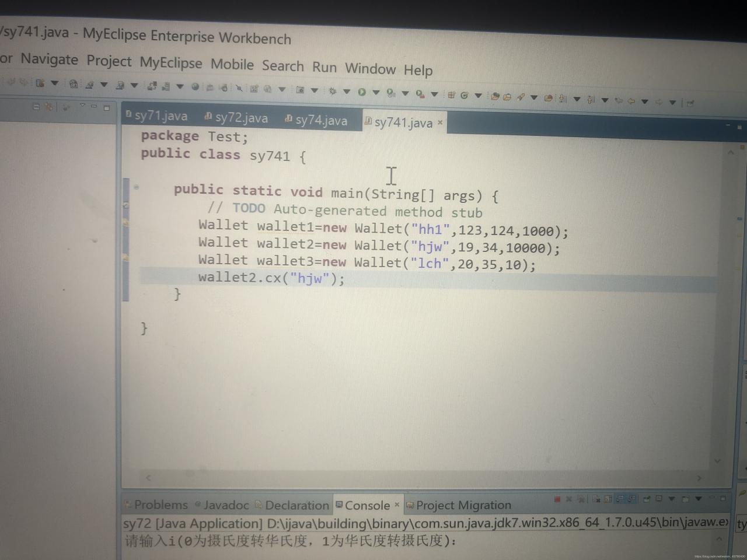Click the Open Task folder icon
The width and height of the screenshot is (747, 560).
coord(507,97)
